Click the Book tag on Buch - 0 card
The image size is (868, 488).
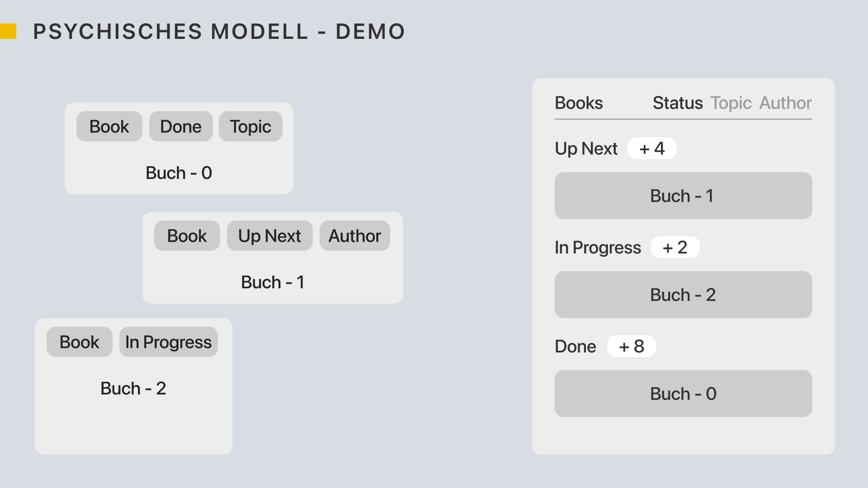click(109, 127)
